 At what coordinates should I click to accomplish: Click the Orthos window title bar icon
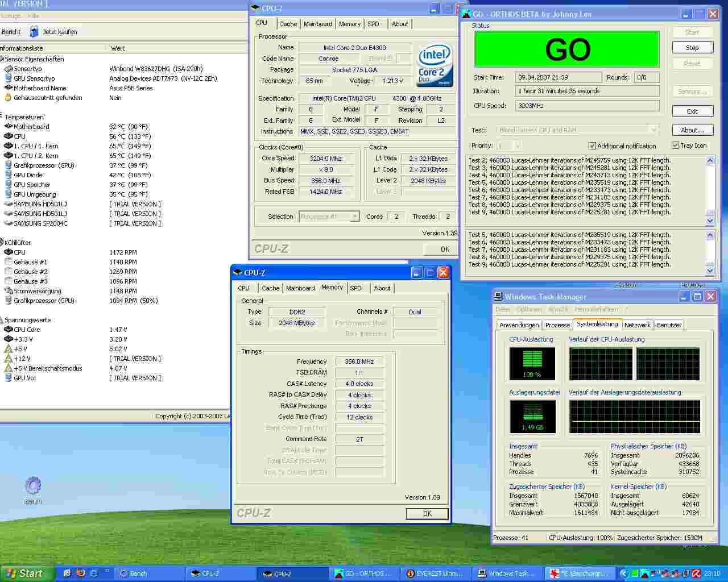pyautogui.click(x=466, y=14)
